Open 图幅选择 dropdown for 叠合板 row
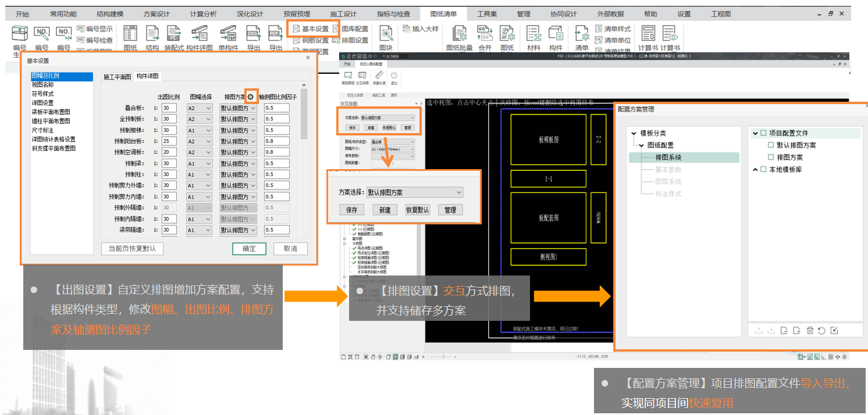Screen dimensions: 868x415 [199, 108]
